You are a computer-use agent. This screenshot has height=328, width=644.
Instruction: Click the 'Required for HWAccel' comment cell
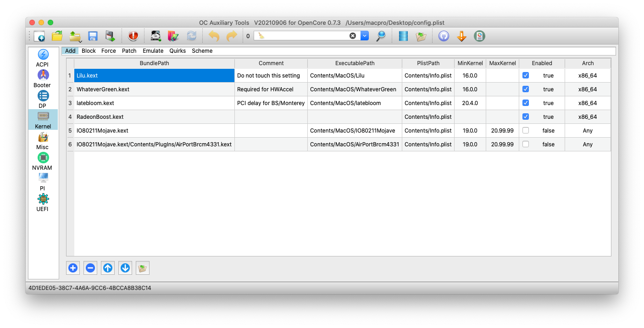click(x=271, y=89)
